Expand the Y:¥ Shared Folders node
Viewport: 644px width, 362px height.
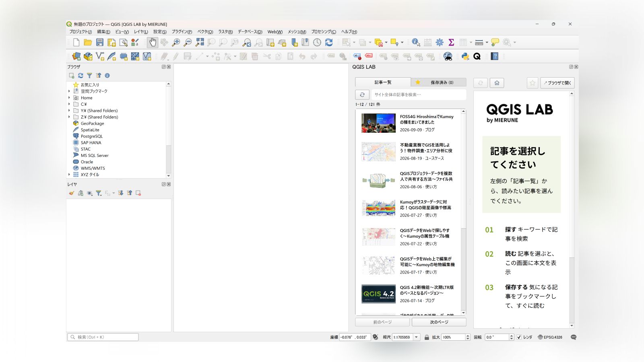pyautogui.click(x=69, y=111)
